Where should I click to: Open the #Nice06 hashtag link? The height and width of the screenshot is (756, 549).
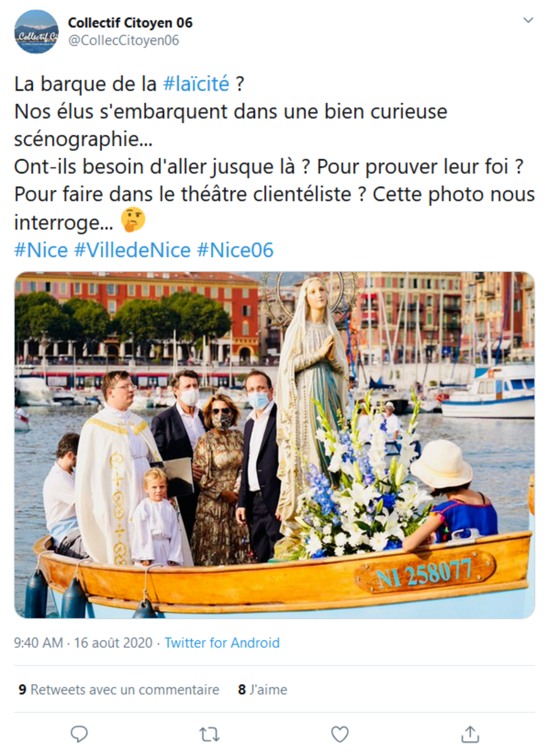coord(235,250)
